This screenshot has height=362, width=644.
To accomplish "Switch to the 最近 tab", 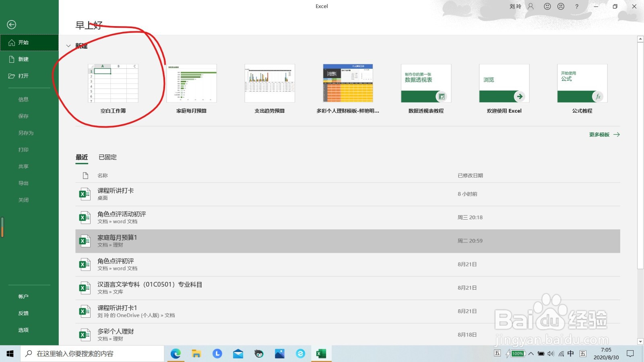I will pos(82,157).
